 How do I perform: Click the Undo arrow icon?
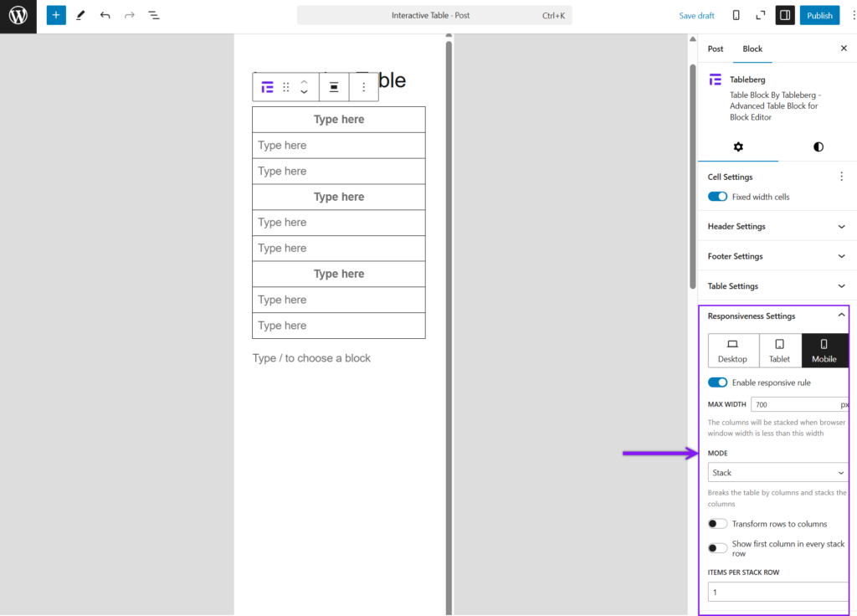(105, 15)
